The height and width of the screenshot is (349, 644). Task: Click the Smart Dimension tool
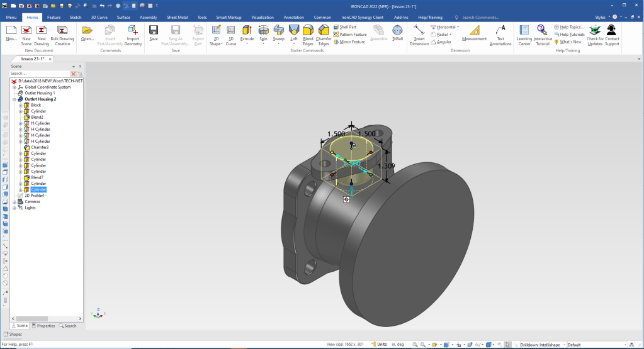click(419, 30)
